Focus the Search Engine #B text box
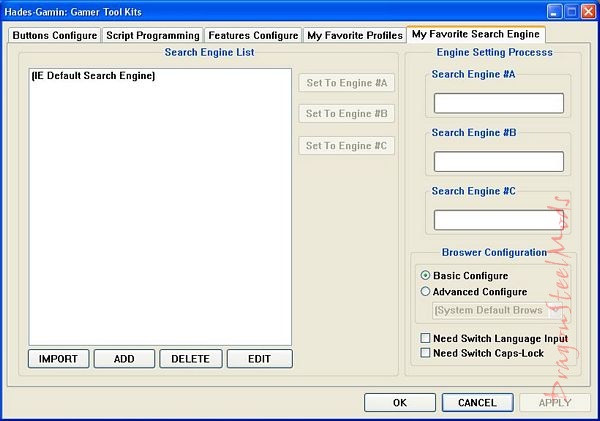This screenshot has width=600, height=421. pos(498,162)
